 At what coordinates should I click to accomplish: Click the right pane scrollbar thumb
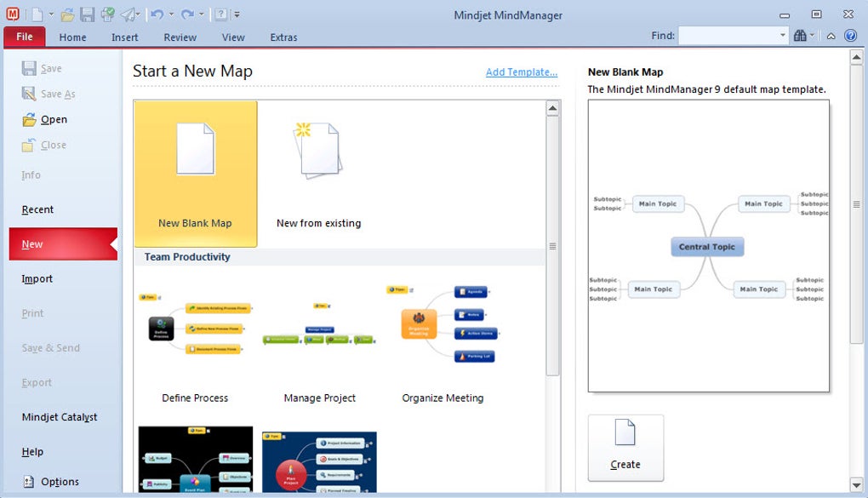(856, 203)
